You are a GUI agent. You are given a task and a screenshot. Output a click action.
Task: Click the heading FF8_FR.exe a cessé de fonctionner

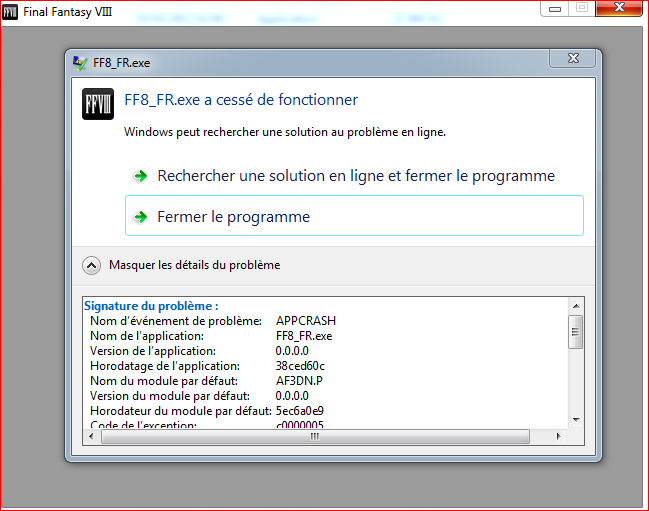point(241,100)
